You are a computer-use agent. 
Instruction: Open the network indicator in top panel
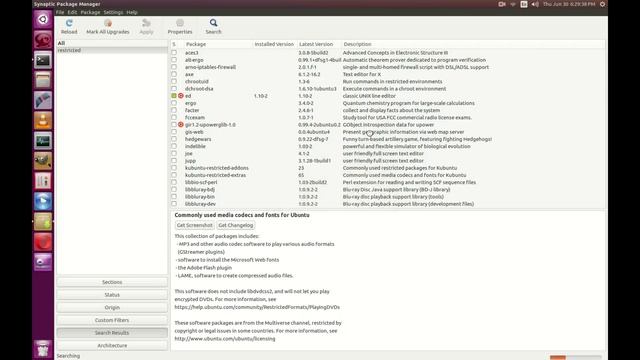click(513, 4)
